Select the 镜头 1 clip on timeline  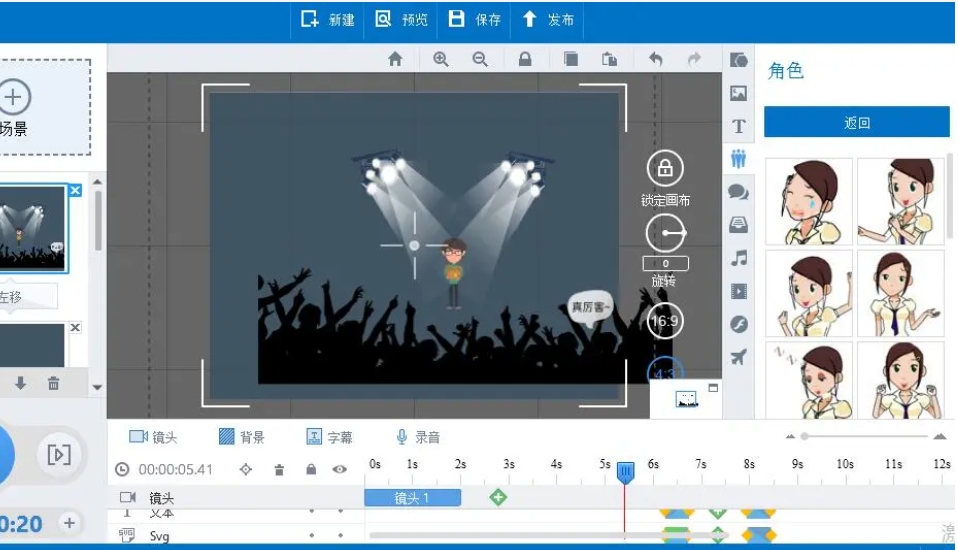(412, 497)
